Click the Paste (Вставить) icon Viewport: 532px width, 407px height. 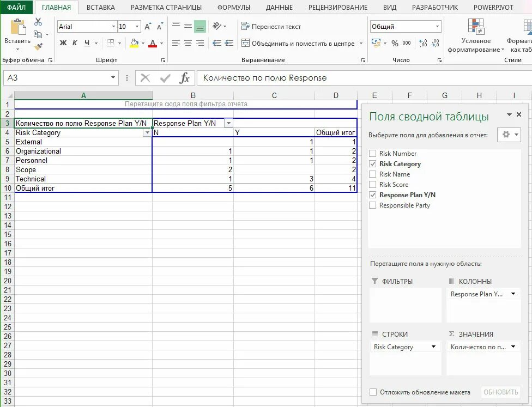[17, 27]
